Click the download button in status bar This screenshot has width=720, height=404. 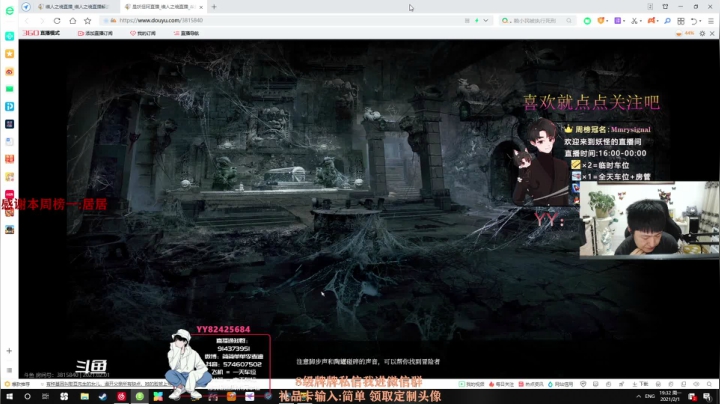click(640, 384)
